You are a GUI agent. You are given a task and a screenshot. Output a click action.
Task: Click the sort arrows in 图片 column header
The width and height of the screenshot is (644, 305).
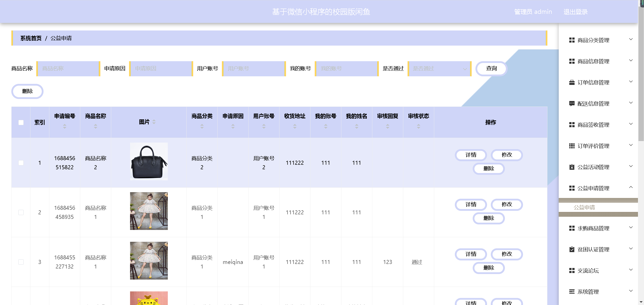[x=154, y=122]
